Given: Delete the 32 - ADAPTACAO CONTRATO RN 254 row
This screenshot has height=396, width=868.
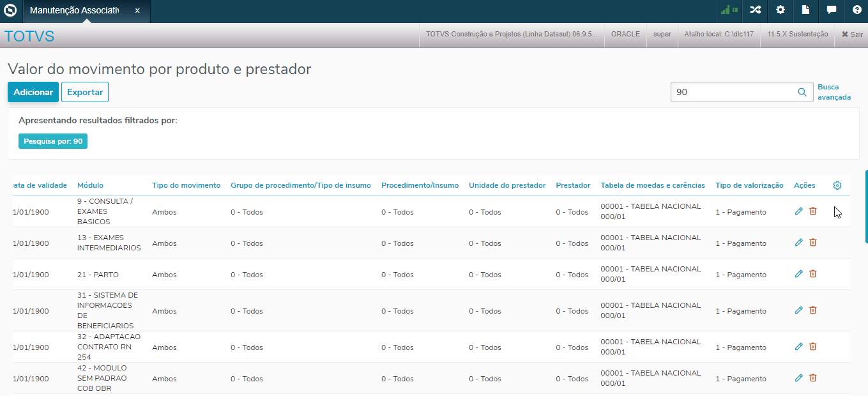Looking at the screenshot, I should point(812,346).
